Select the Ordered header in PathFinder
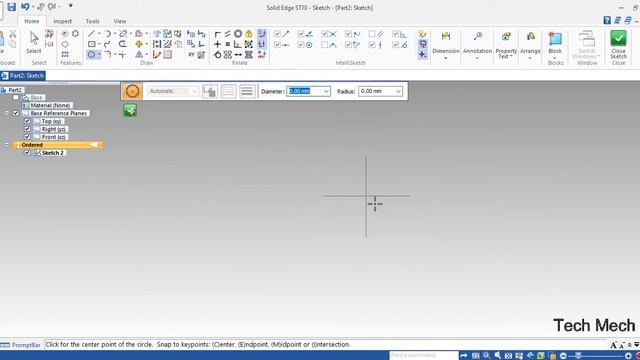Image resolution: width=640 pixels, height=360 pixels. (57, 145)
